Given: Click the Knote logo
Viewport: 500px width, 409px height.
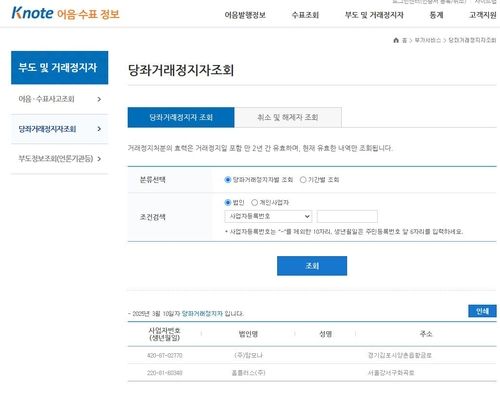Looking at the screenshot, I should (65, 14).
